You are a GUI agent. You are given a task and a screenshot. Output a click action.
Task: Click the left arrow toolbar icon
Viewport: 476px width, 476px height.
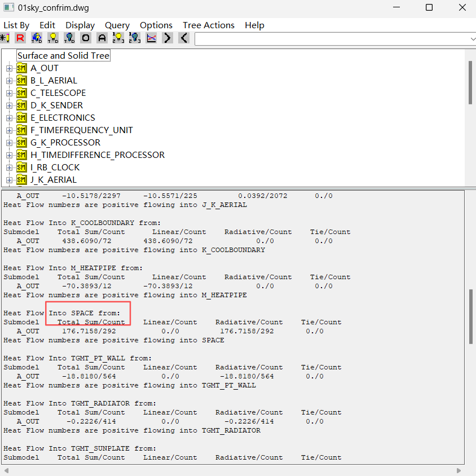click(184, 38)
